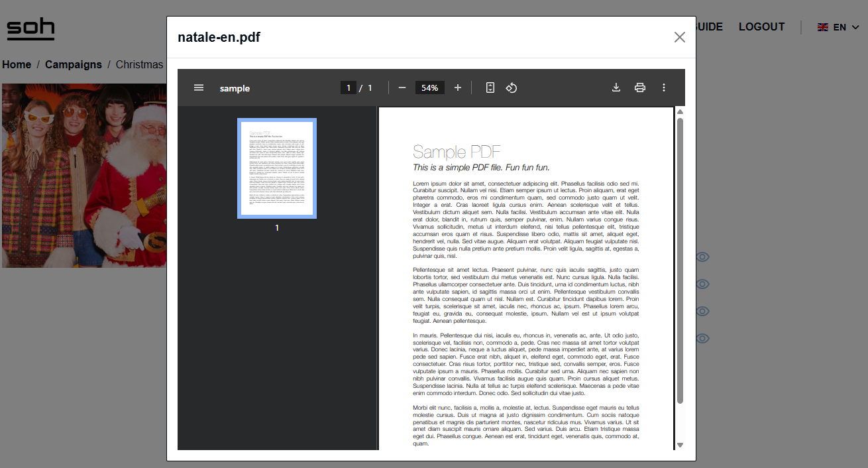Toggle the second eye visibility icon
The height and width of the screenshot is (468, 868).
pos(702,284)
